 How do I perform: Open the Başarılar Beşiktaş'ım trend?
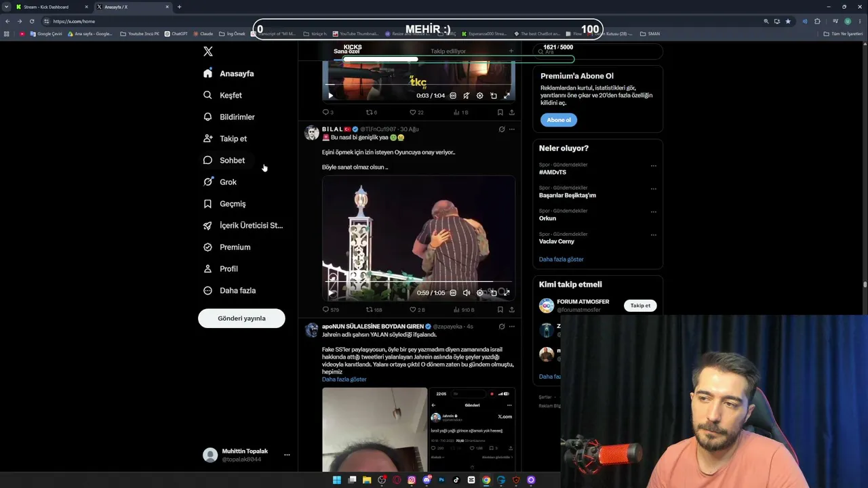568,195
